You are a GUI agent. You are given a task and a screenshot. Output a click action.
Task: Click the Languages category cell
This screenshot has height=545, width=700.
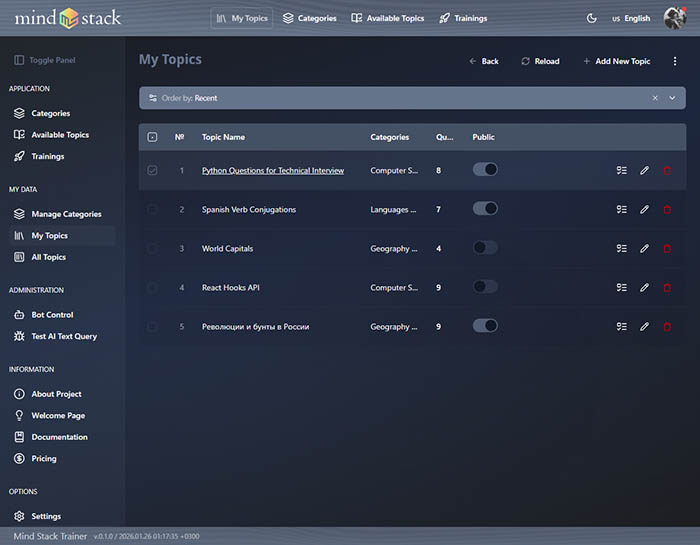pos(393,209)
